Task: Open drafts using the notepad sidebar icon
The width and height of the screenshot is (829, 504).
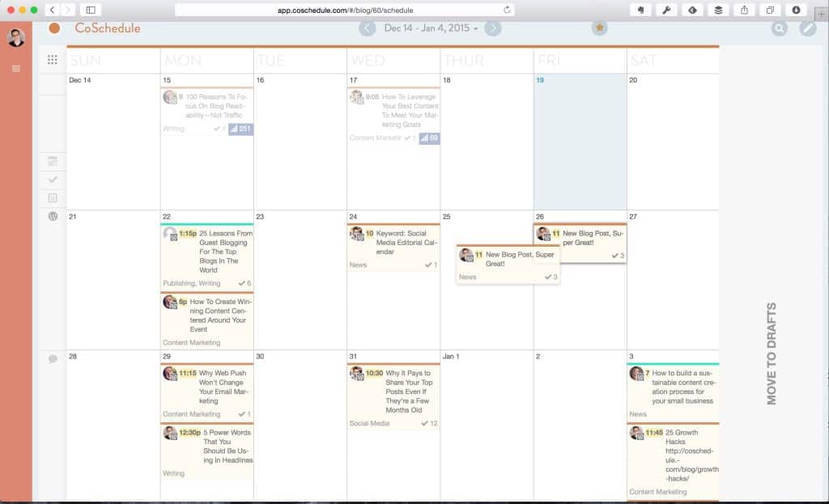Action: point(51,161)
